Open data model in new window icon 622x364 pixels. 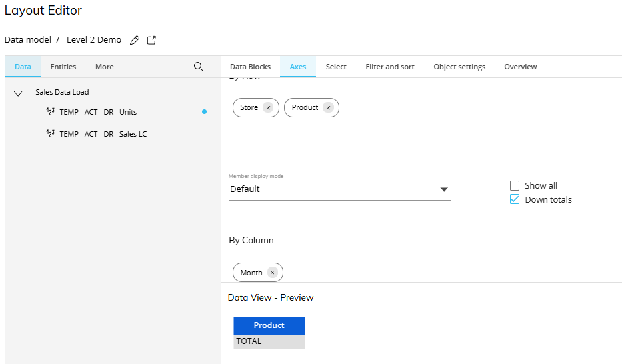pyautogui.click(x=151, y=40)
